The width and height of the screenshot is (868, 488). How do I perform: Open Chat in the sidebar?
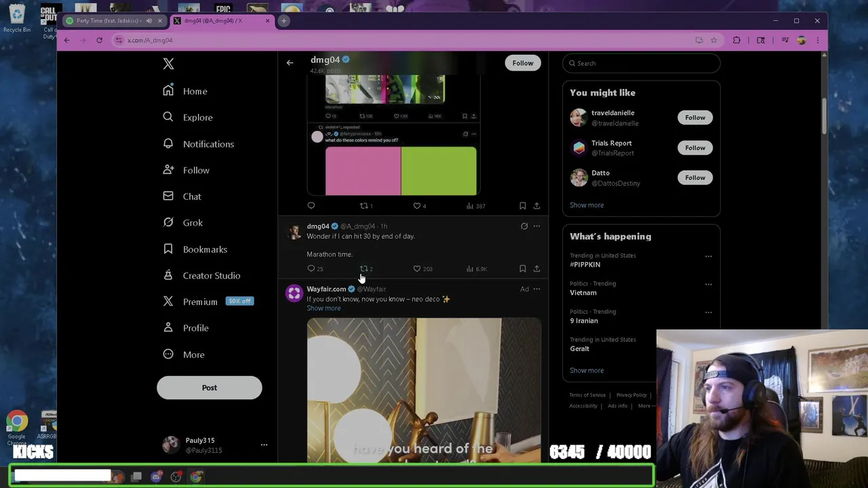[182, 197]
